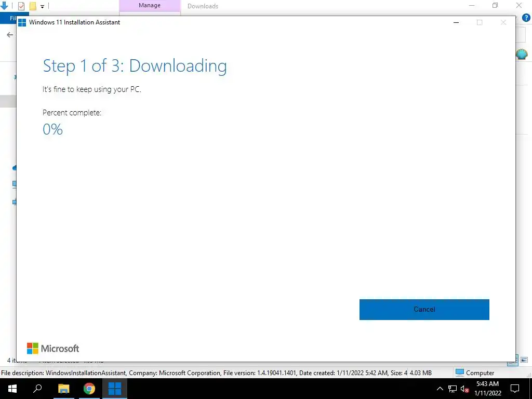This screenshot has width=532, height=399.
Task: Click the blue down-arrow Downloads icon in Explorer title bar
Action: tap(4, 5)
